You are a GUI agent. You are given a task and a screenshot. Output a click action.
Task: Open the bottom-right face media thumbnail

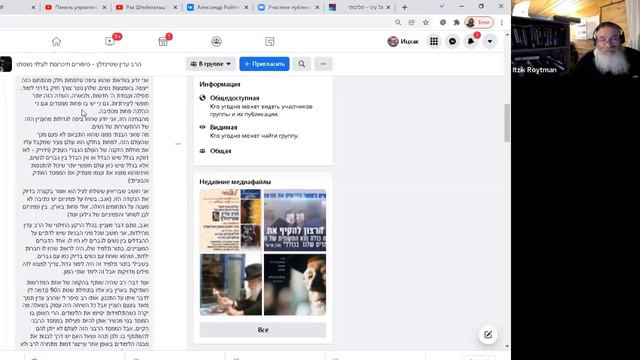click(295, 284)
